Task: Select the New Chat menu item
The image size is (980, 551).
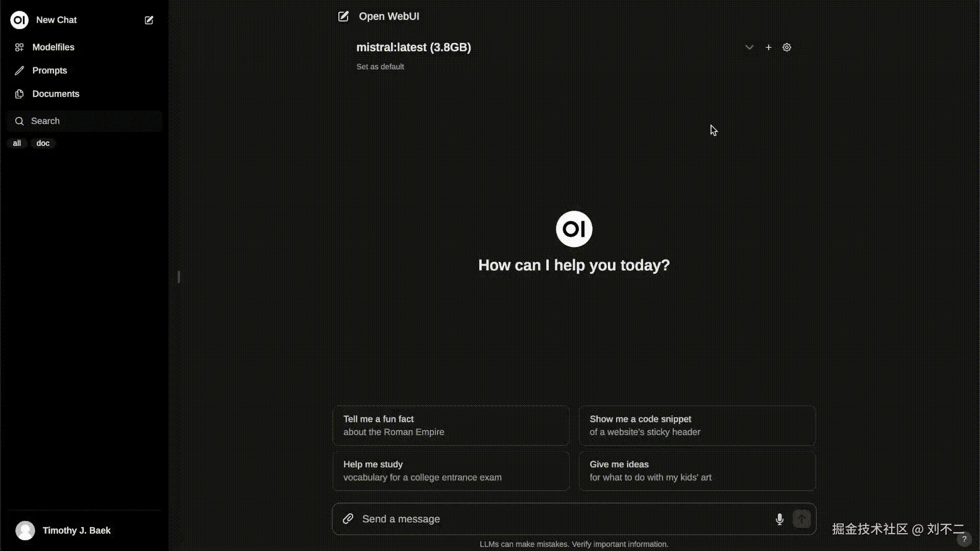Action: point(56,20)
